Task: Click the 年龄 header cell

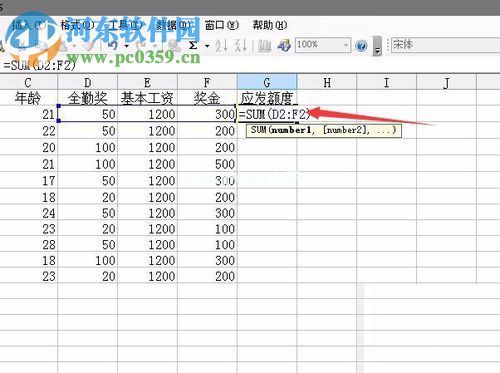Action: point(29,98)
